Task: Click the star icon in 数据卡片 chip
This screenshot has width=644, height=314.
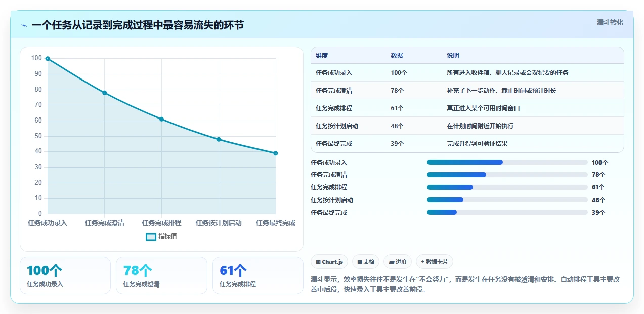Action: click(x=422, y=262)
